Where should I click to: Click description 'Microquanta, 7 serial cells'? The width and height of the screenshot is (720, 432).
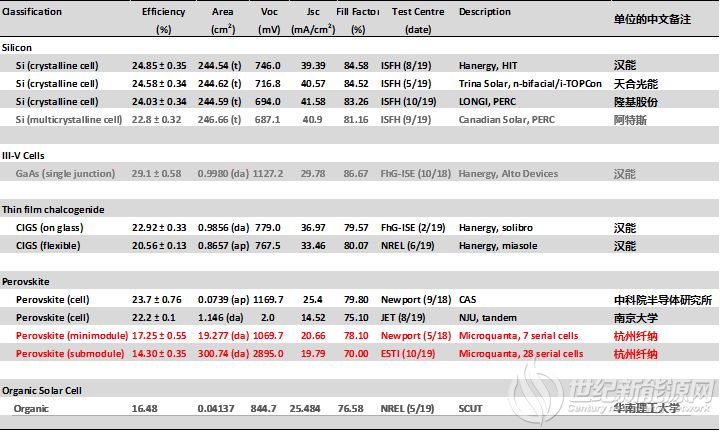pos(518,336)
